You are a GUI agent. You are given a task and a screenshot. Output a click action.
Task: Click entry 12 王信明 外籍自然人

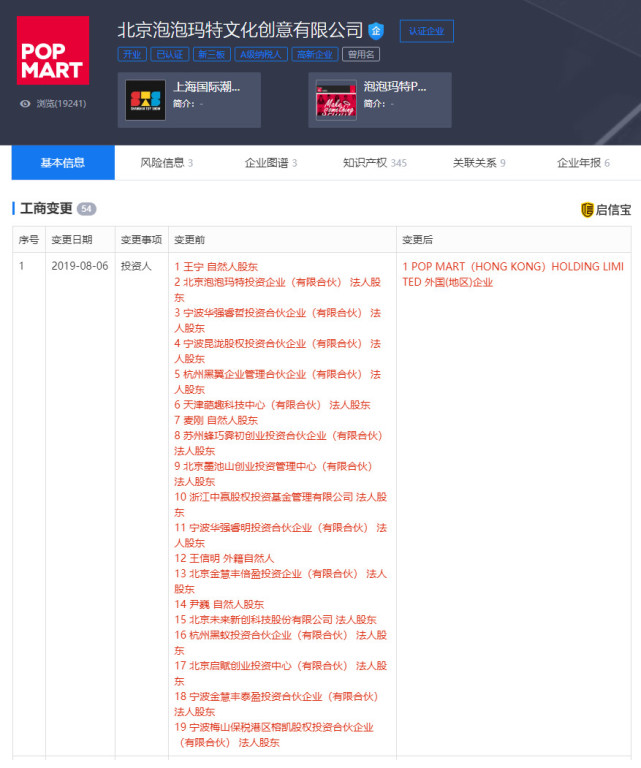click(224, 558)
